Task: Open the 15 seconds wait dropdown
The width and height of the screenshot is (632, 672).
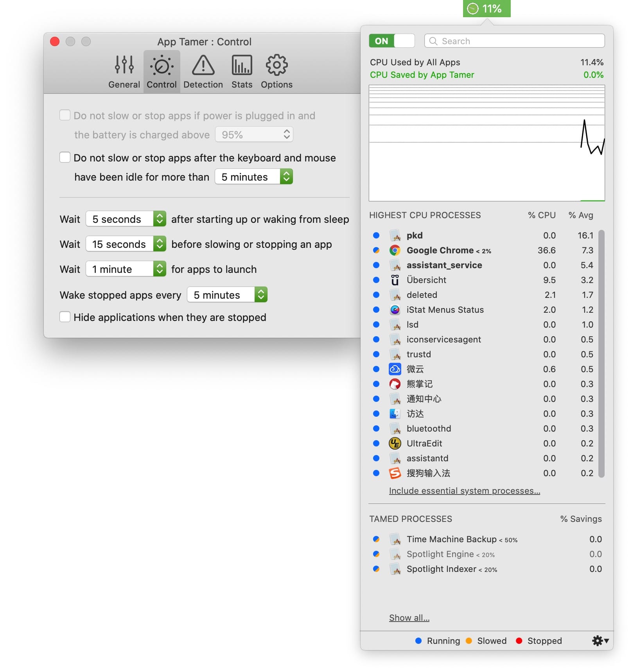Action: pyautogui.click(x=126, y=244)
